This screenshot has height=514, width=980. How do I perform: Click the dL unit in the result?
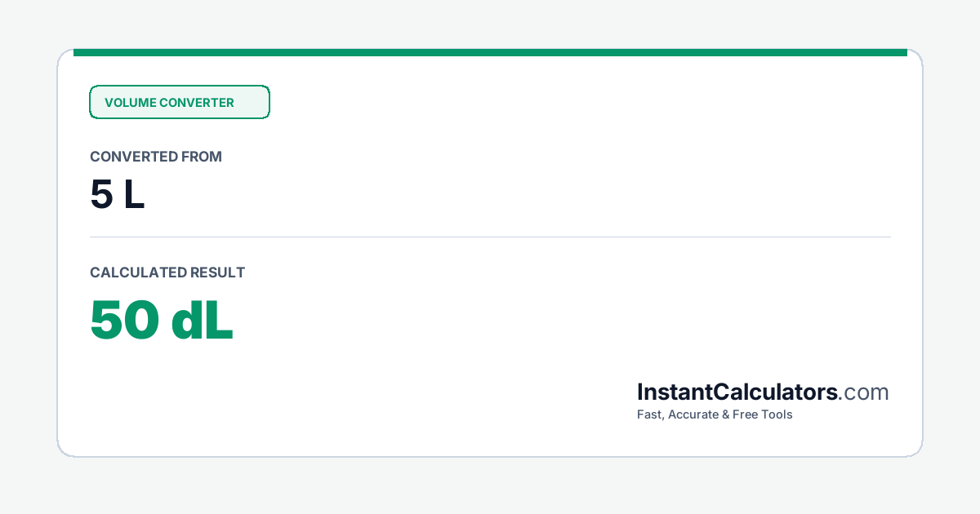203,321
